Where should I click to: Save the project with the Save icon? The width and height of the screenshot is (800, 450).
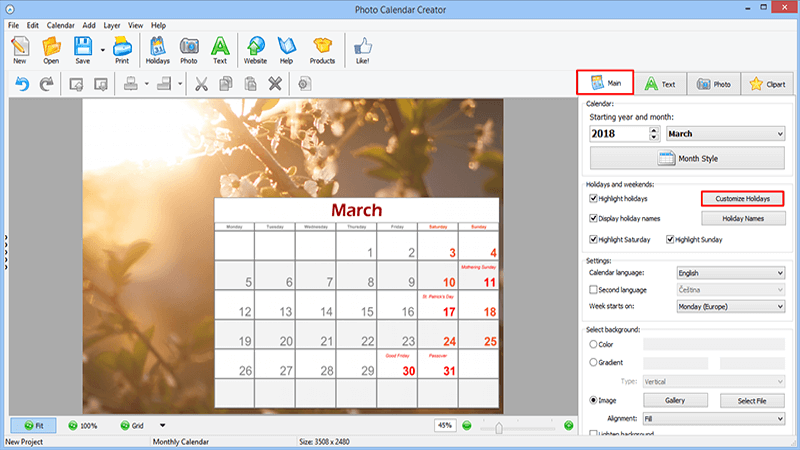click(x=83, y=50)
